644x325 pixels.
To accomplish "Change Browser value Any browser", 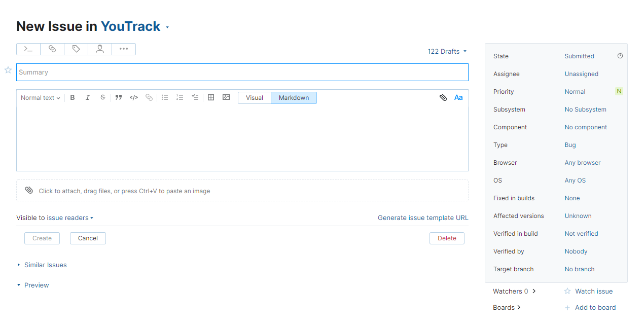I will click(x=582, y=163).
